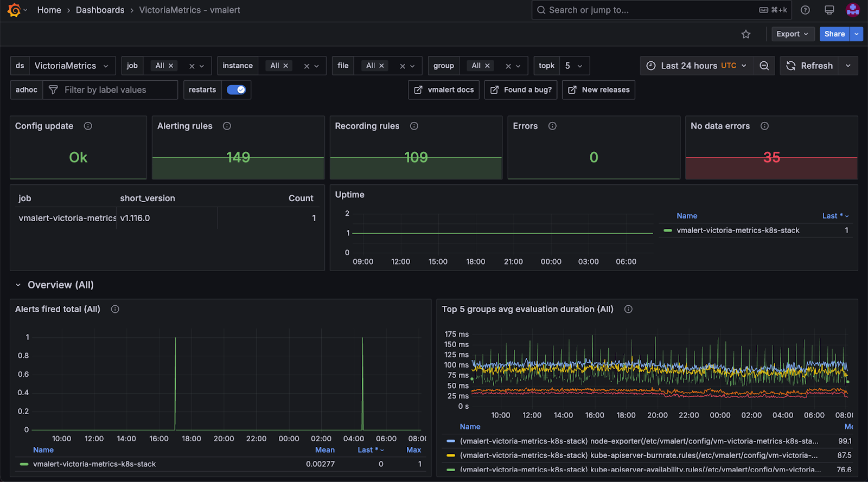Sort Alerts fired legend by Max

coord(414,450)
